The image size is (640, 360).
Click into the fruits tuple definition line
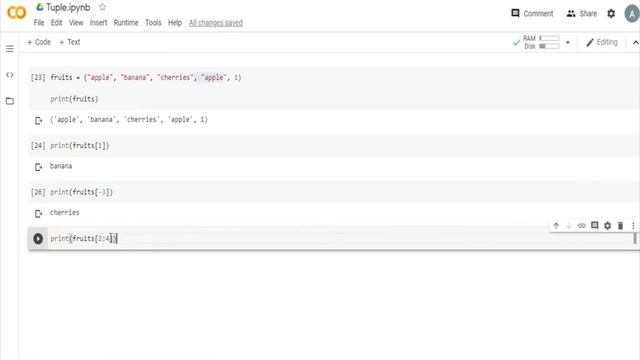click(x=146, y=77)
